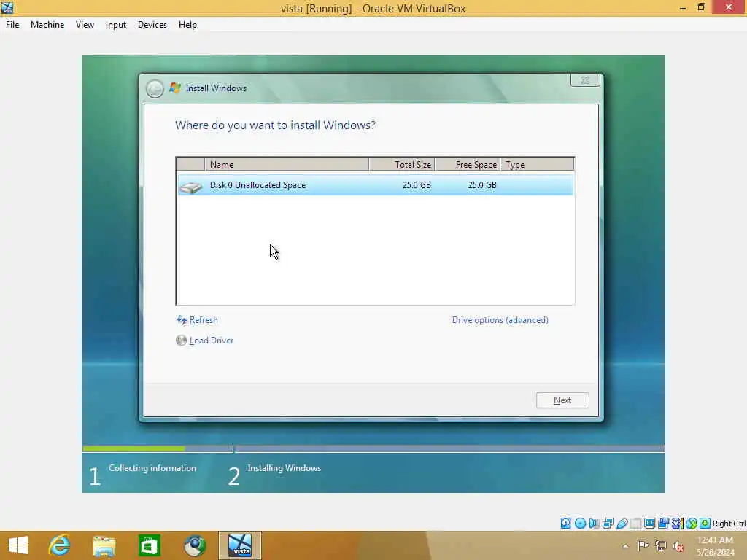Close the Install Windows dialog
The image size is (747, 560).
[x=585, y=80]
